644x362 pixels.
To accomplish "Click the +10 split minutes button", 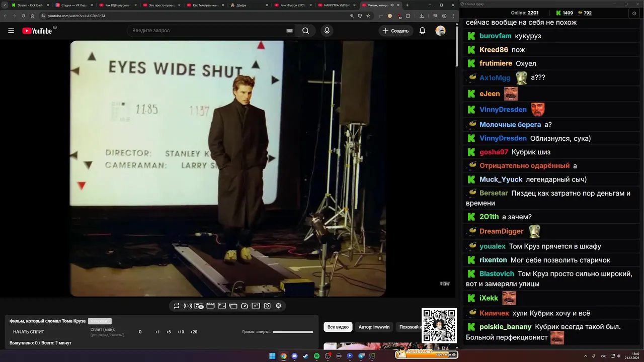I will (181, 332).
